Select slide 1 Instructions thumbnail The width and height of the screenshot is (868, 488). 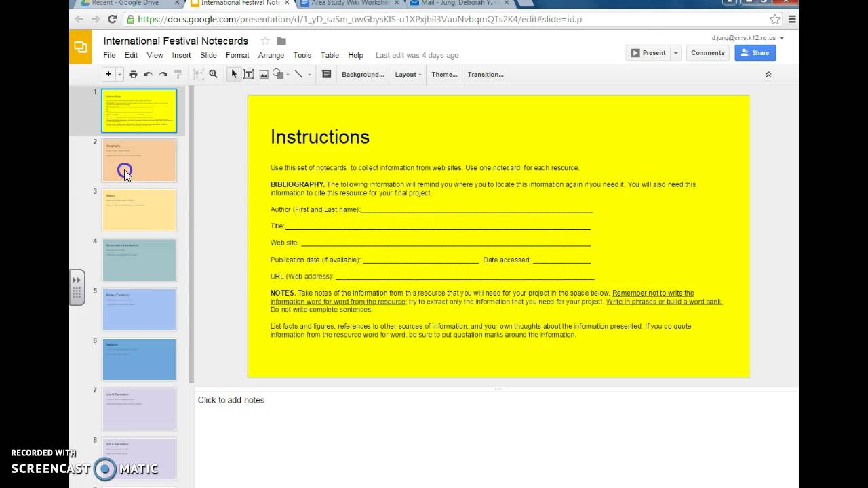pyautogui.click(x=139, y=110)
